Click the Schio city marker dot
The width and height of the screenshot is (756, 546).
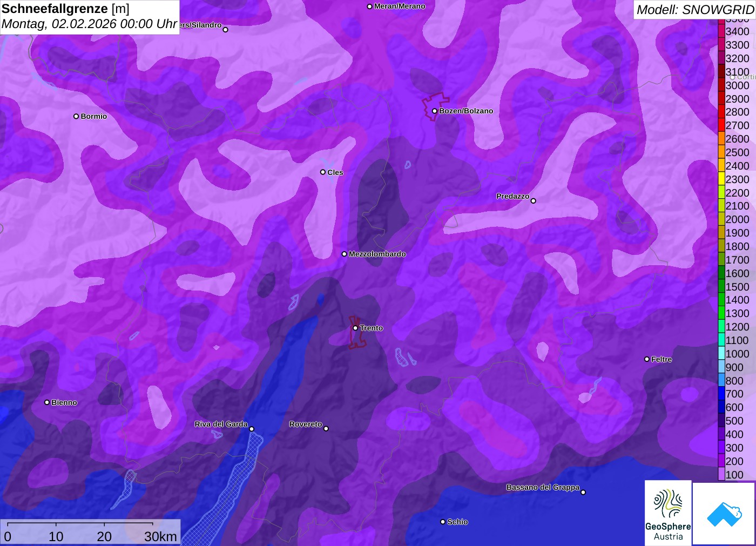[443, 522]
